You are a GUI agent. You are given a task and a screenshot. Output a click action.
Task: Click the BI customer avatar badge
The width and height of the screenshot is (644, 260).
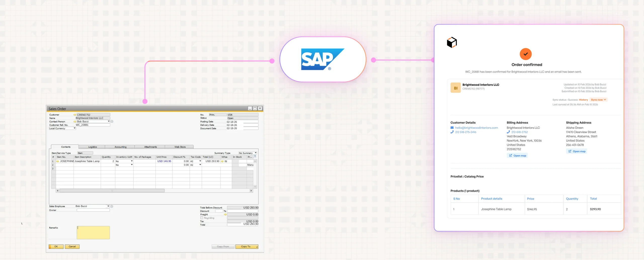tap(456, 88)
